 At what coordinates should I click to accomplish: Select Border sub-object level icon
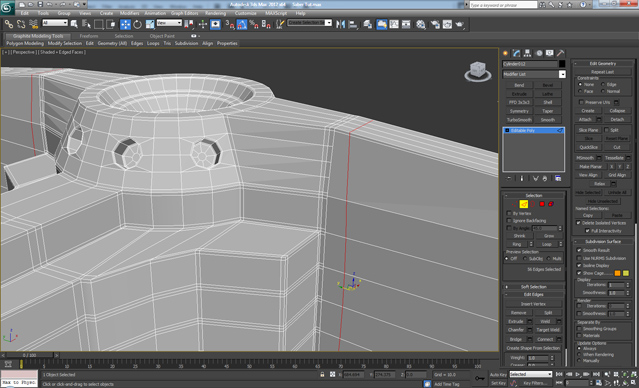(533, 204)
